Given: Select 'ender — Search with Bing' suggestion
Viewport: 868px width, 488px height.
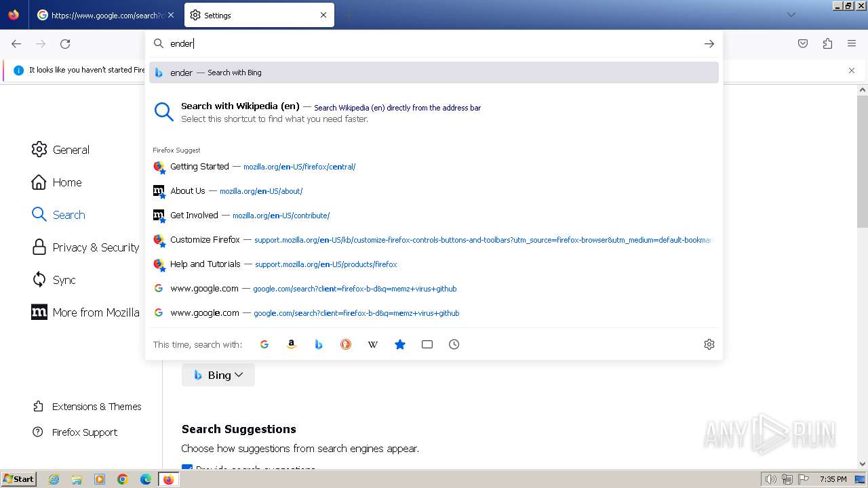Looking at the screenshot, I should point(434,73).
